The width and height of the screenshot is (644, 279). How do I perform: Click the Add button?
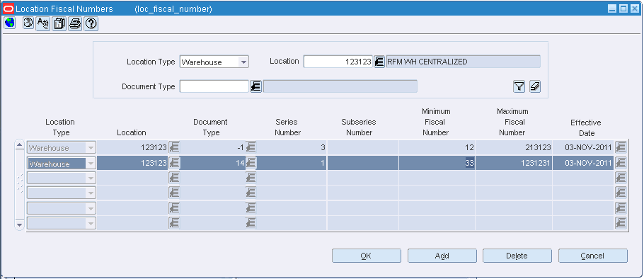[442, 256]
